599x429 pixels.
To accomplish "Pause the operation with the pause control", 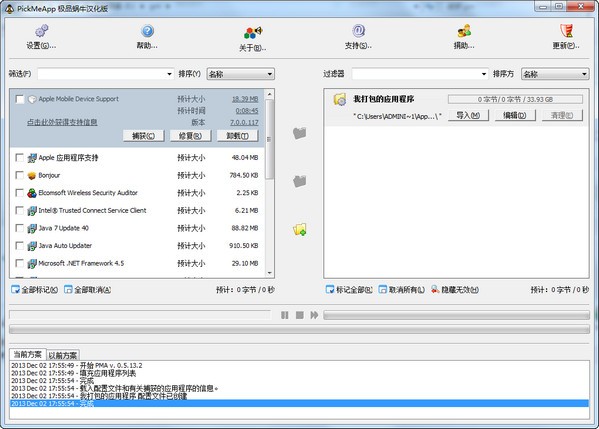I will [285, 315].
